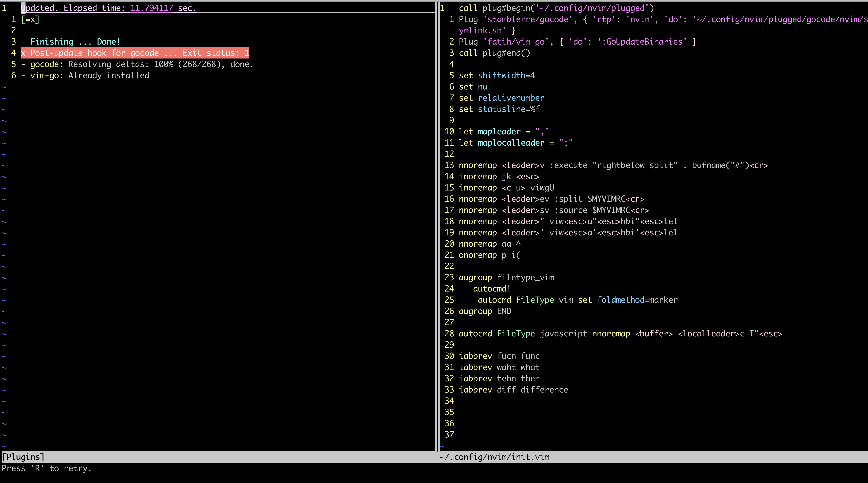Place cursor on set relativenumber line
The width and height of the screenshot is (868, 483).
[x=501, y=98]
